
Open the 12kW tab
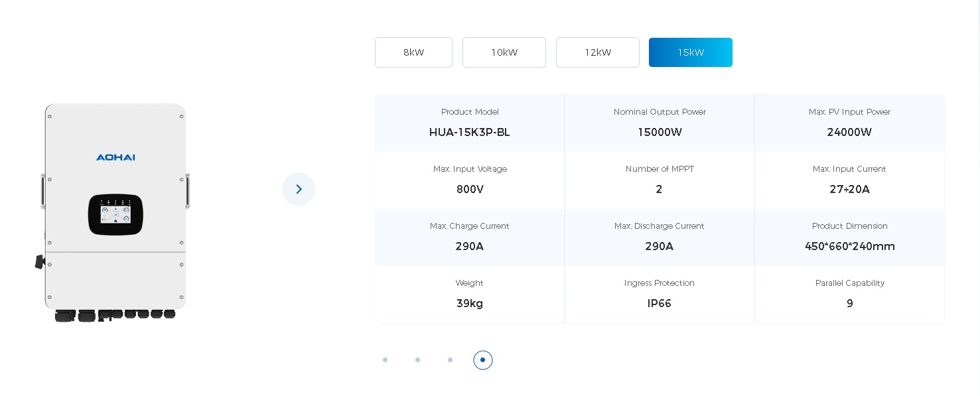598,52
